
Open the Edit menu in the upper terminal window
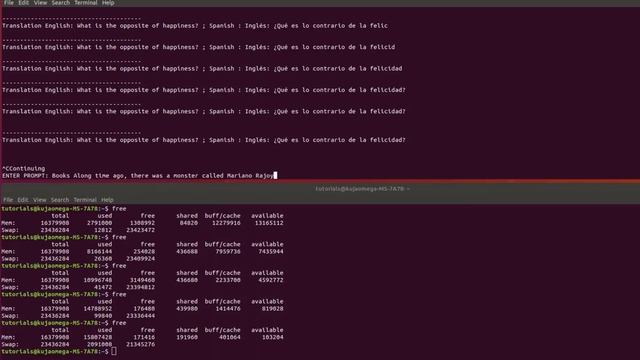tap(24, 3)
